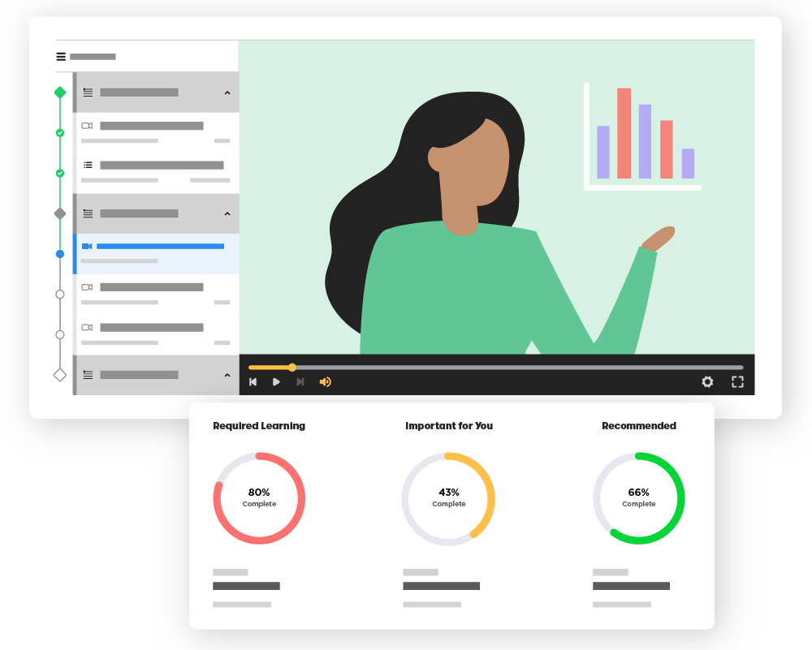Click the second section header list icon
Screen dimensions: 812x650
(x=88, y=213)
